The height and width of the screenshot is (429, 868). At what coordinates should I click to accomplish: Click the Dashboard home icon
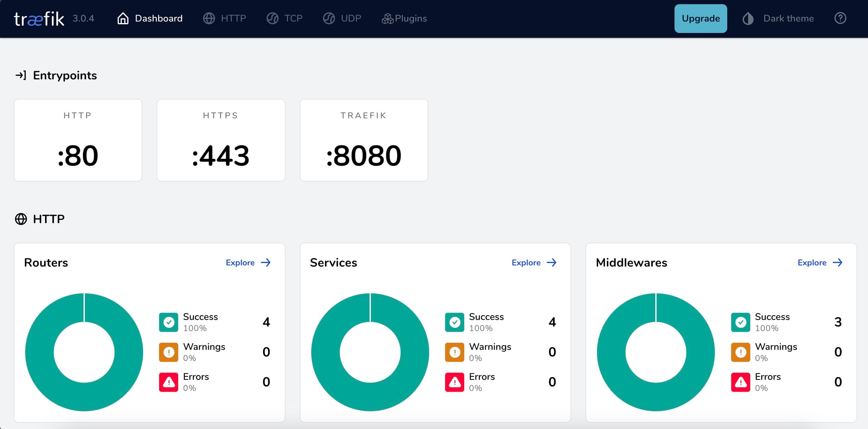123,18
